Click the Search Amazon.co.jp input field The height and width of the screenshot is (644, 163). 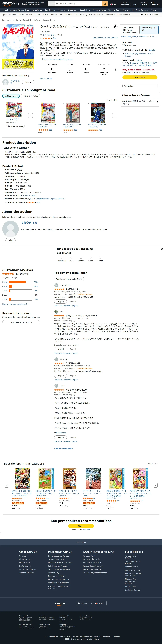tap(78, 4)
